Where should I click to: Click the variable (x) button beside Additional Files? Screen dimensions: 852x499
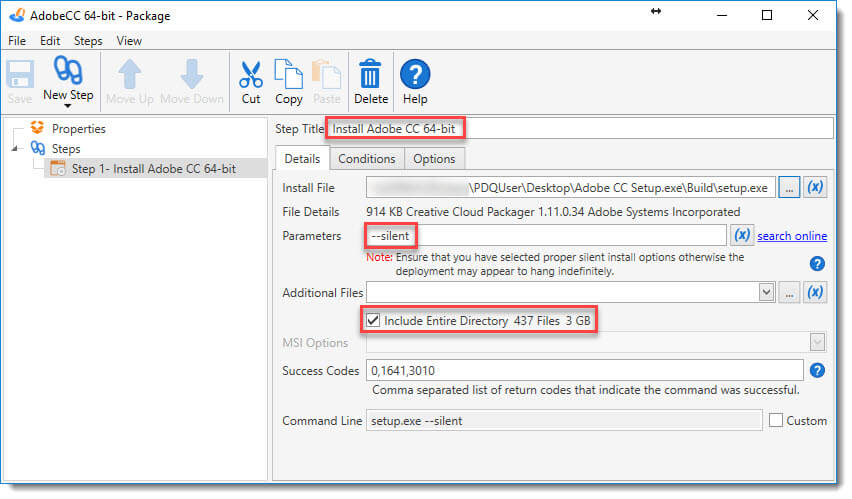815,292
